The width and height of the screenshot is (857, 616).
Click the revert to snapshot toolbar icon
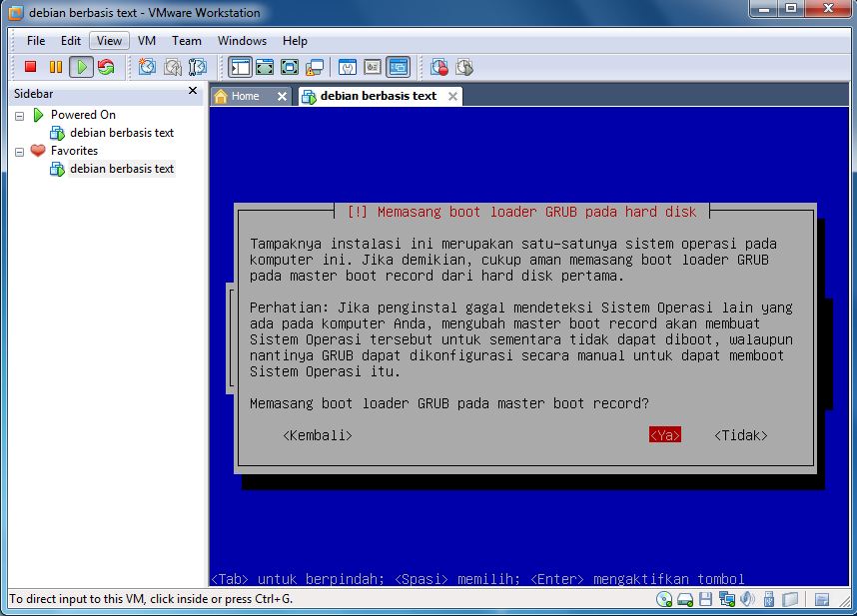pos(172,67)
